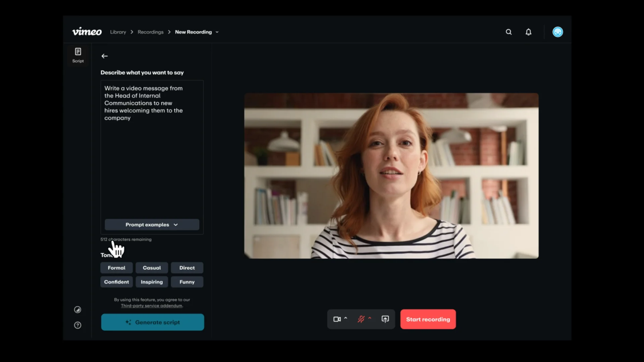Click Start recording
Image resolution: width=644 pixels, height=362 pixels.
tap(428, 319)
